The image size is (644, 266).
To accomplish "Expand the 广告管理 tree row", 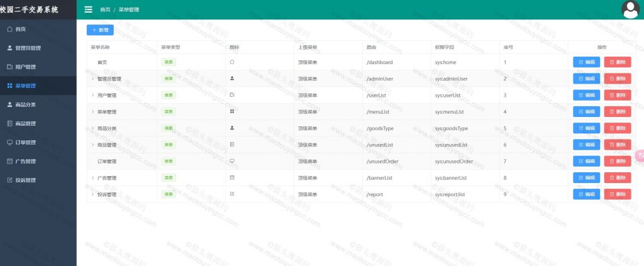I will (x=92, y=177).
